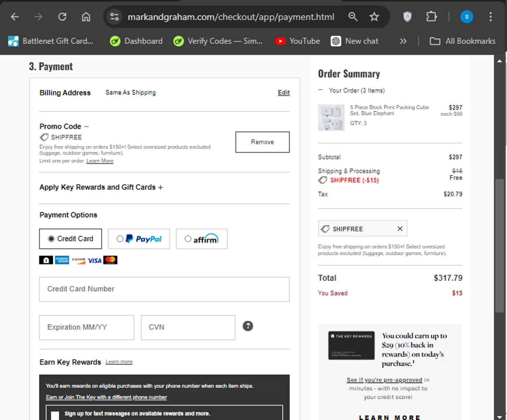The height and width of the screenshot is (420, 507).
Task: Open the All Bookmarks folder
Action: tap(462, 41)
